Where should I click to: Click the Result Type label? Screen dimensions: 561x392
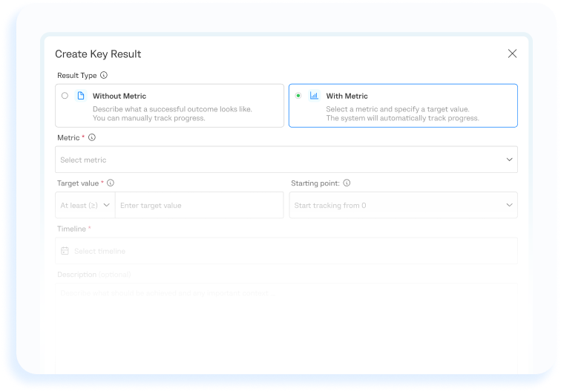(77, 76)
